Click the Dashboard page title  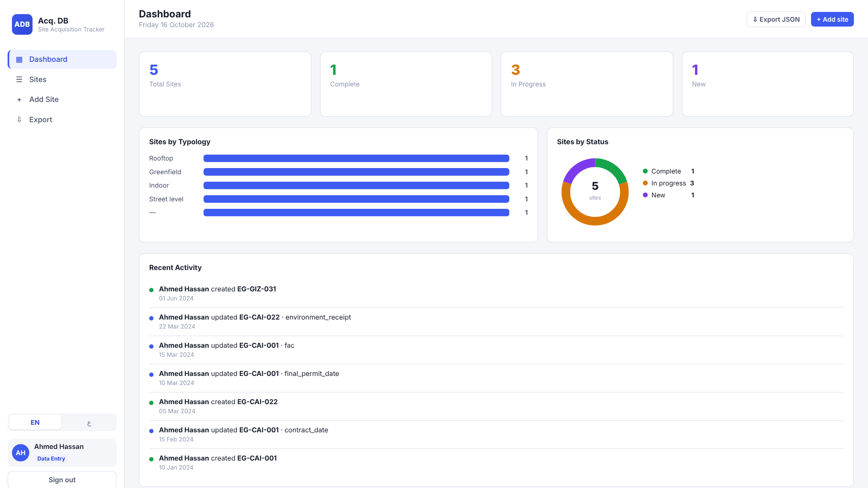point(165,14)
